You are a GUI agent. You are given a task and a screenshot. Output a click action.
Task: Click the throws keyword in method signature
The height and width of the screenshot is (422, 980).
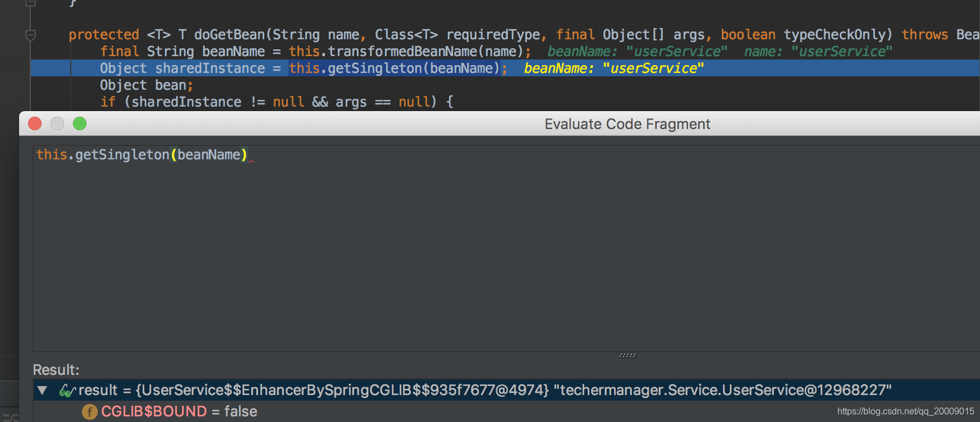924,35
